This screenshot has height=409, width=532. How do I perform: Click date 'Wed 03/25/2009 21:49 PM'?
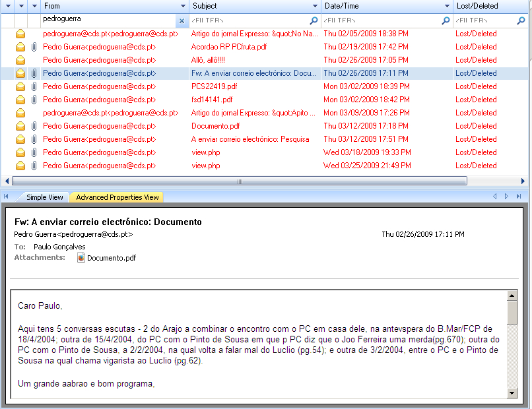pos(367,166)
